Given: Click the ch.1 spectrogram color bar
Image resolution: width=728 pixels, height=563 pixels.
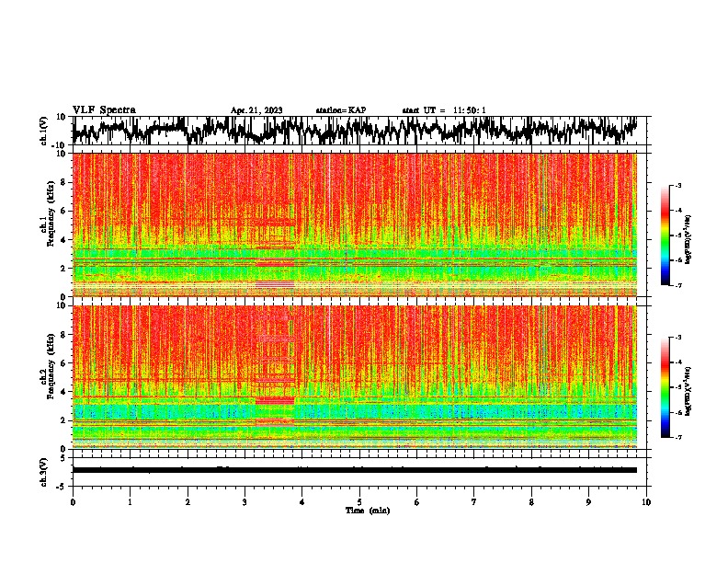Looking at the screenshot, I should (665, 236).
